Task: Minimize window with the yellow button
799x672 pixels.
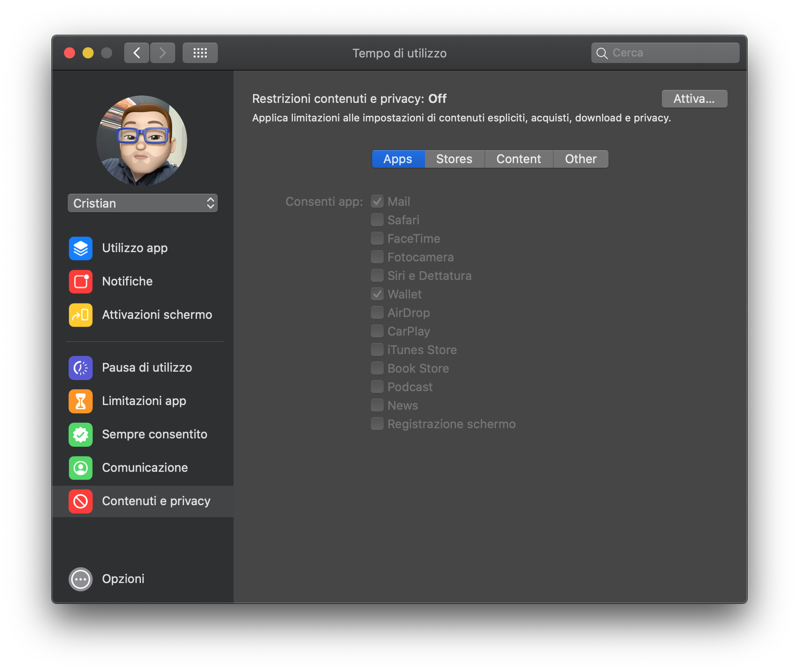Action: [88, 53]
